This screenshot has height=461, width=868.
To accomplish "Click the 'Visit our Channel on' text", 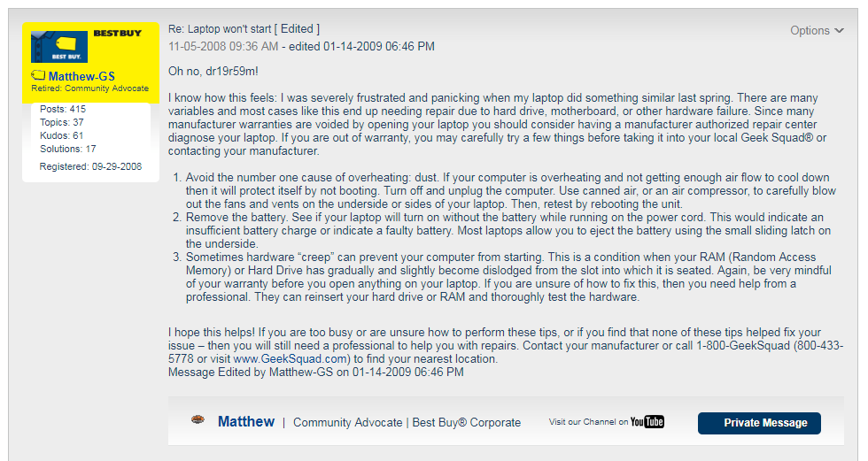I will pos(588,422).
